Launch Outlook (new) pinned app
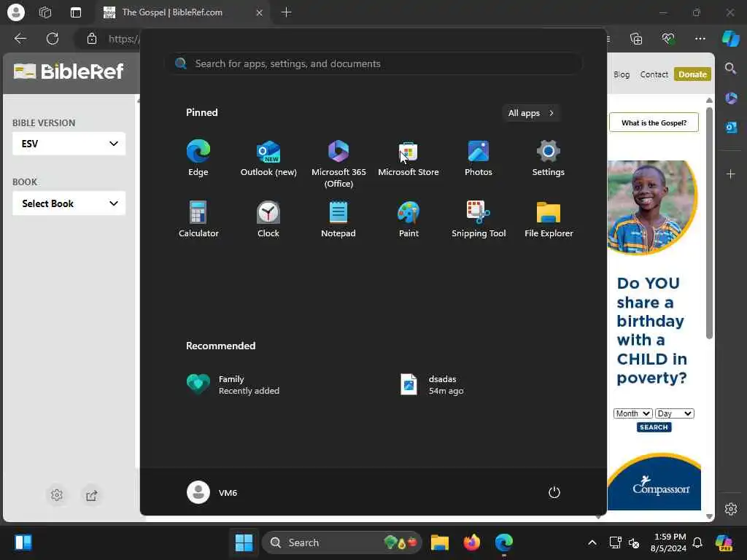 (268, 158)
